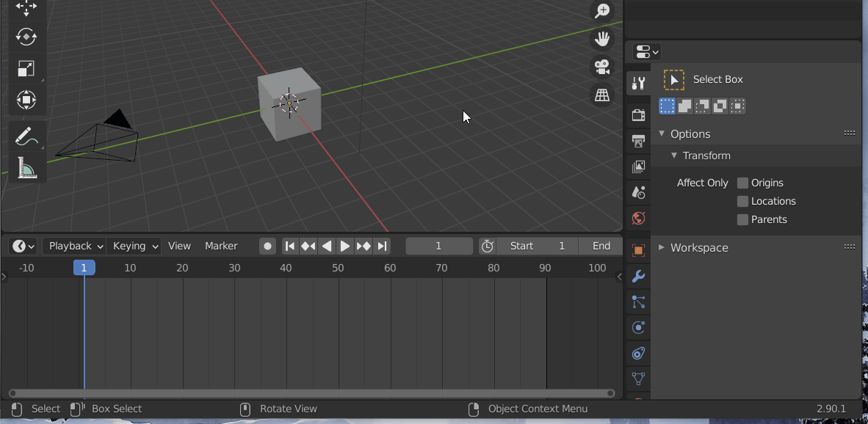Click the current frame number field
868x424 pixels.
coord(439,246)
